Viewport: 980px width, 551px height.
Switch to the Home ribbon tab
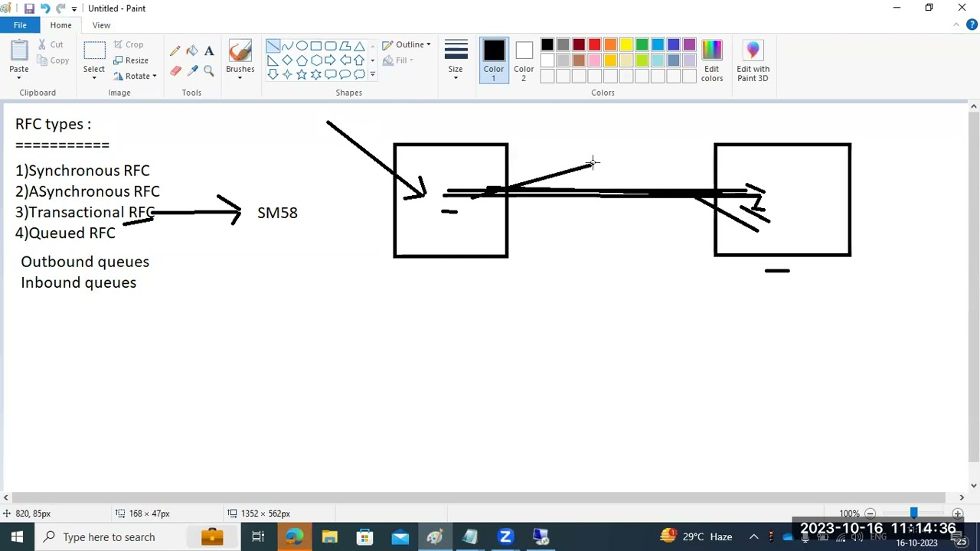[x=60, y=25]
